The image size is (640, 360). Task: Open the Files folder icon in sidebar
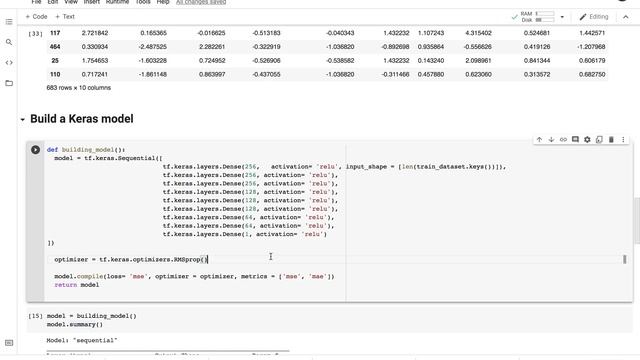pyautogui.click(x=9, y=83)
